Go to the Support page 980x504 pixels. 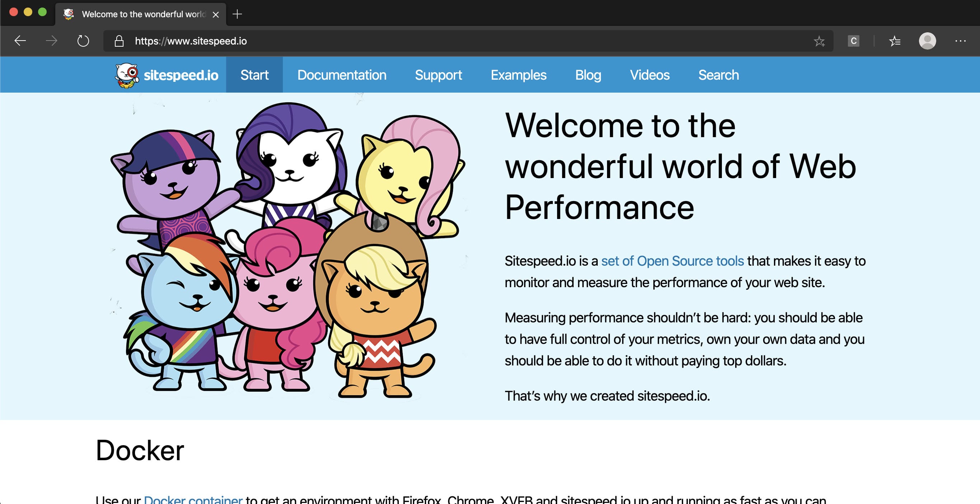click(x=438, y=75)
